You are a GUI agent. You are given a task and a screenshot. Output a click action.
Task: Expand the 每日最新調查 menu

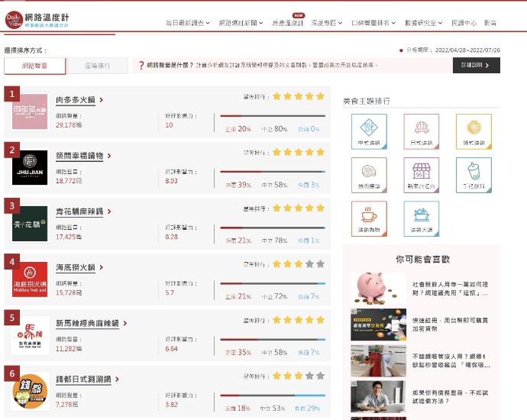(188, 23)
